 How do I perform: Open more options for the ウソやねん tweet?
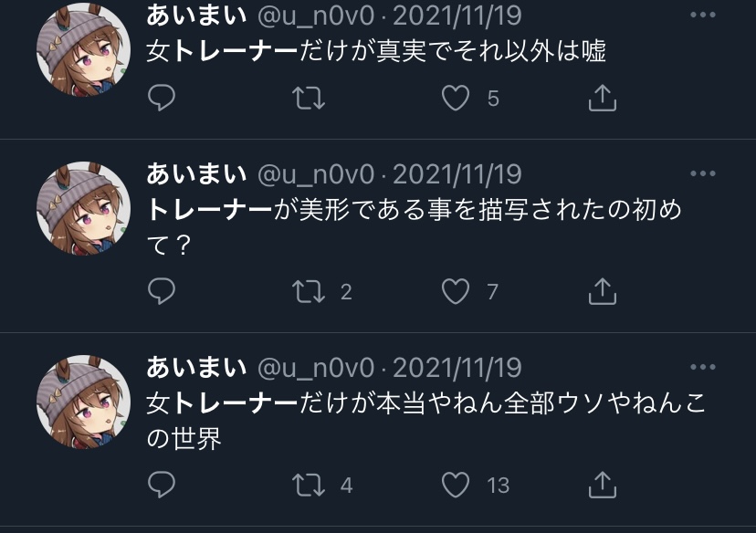[702, 367]
